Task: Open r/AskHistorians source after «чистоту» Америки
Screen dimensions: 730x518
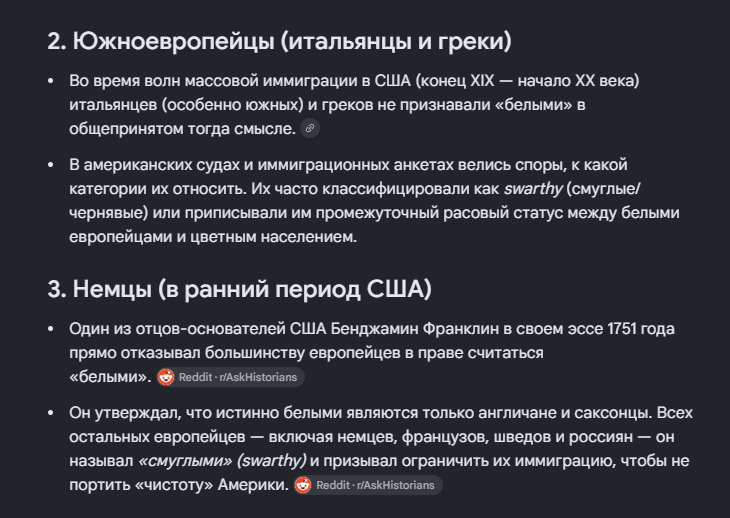Action: [x=368, y=485]
